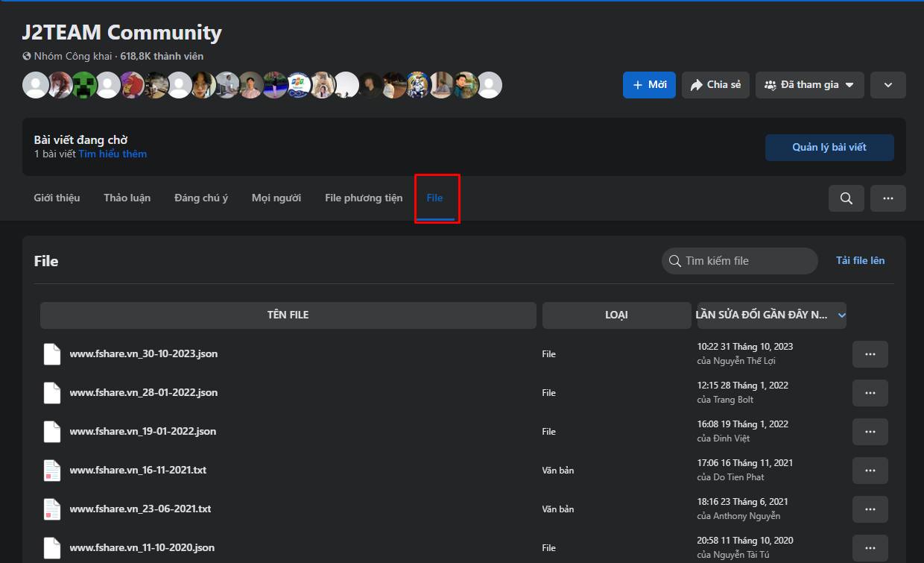This screenshot has height=563, width=924.
Task: Open file www.fshare.vn_28-01-2022.json
Action: pyautogui.click(x=144, y=393)
